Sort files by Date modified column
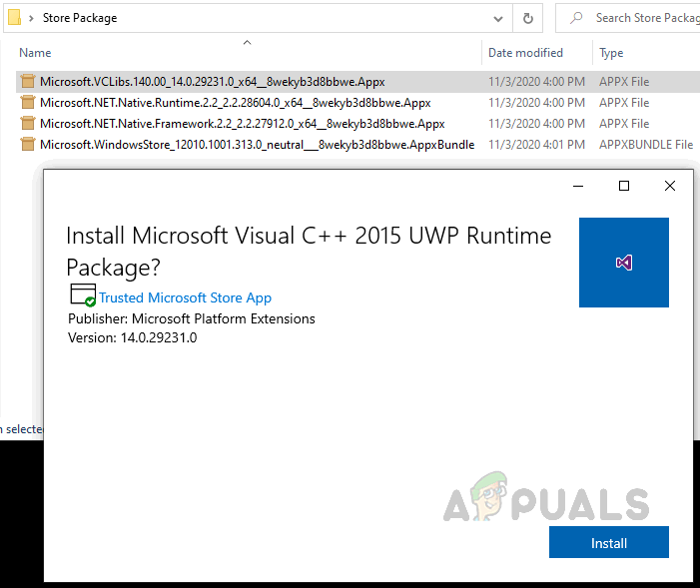700x588 pixels. tap(525, 53)
